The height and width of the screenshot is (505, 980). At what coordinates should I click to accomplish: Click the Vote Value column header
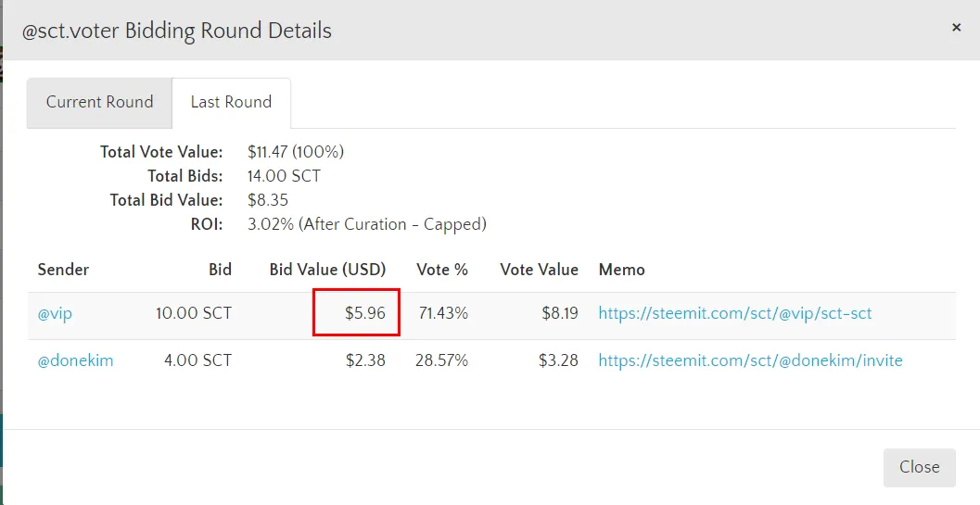(x=539, y=270)
